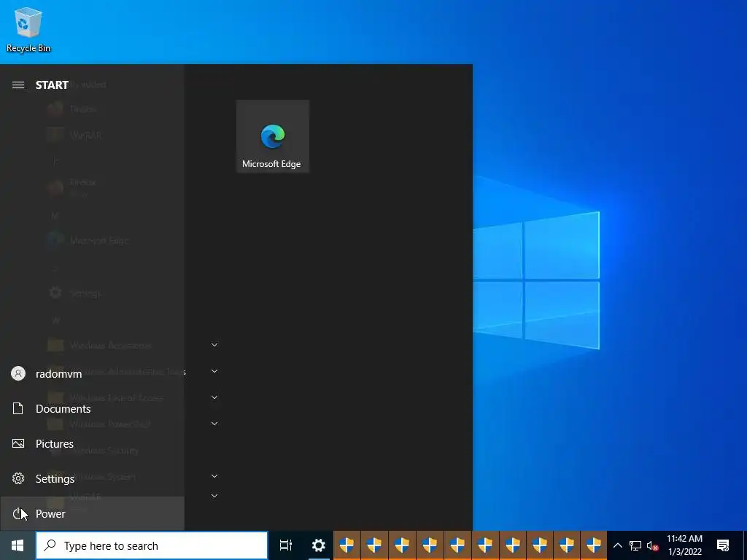Viewport: 747px width, 560px height.
Task: Open the radomvm user account menu
Action: click(x=93, y=374)
